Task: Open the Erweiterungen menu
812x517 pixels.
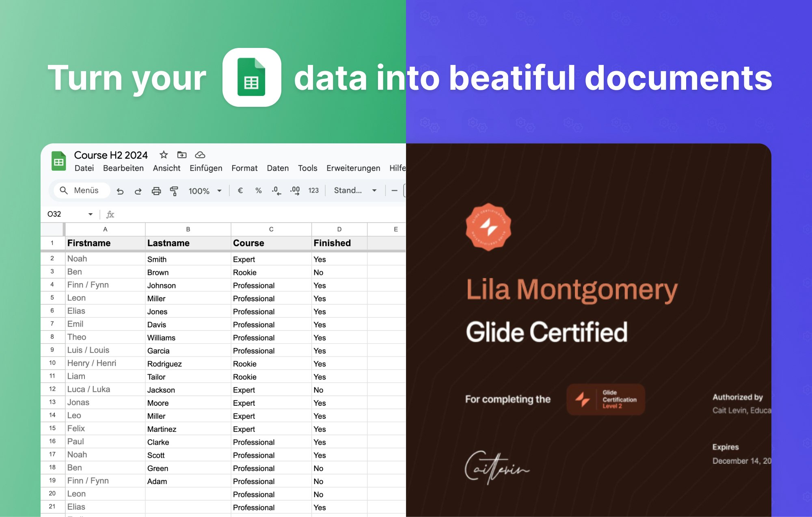Action: click(353, 168)
